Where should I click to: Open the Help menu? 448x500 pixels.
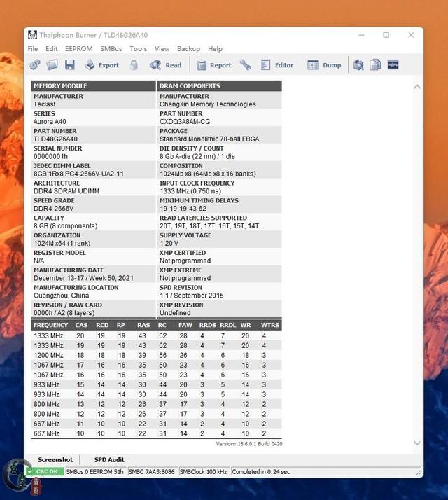tap(215, 49)
